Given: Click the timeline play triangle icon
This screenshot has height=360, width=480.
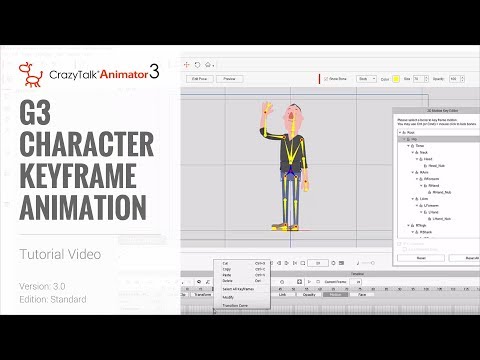Looking at the screenshot, I should click(x=309, y=282).
